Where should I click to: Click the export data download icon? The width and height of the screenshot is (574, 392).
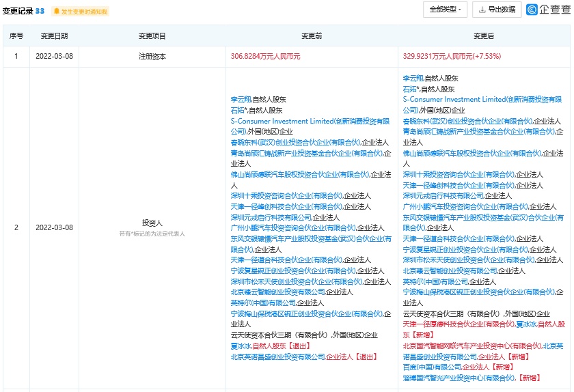pyautogui.click(x=482, y=10)
